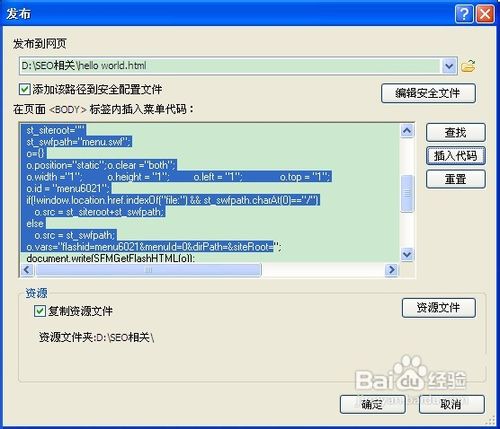Click code area scroll down arrow

tap(407, 254)
